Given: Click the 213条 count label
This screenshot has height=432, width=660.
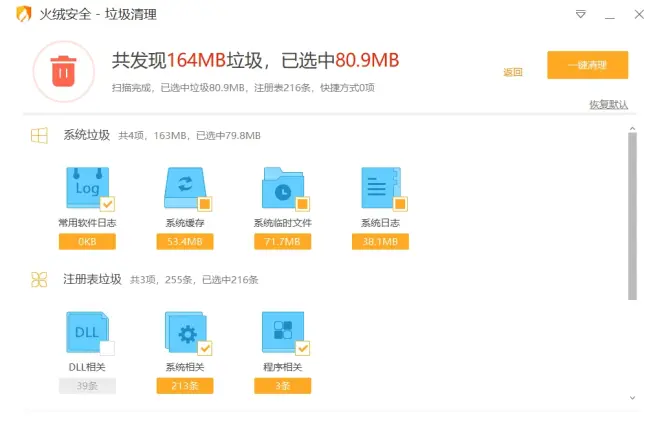Looking at the screenshot, I should coord(185,386).
